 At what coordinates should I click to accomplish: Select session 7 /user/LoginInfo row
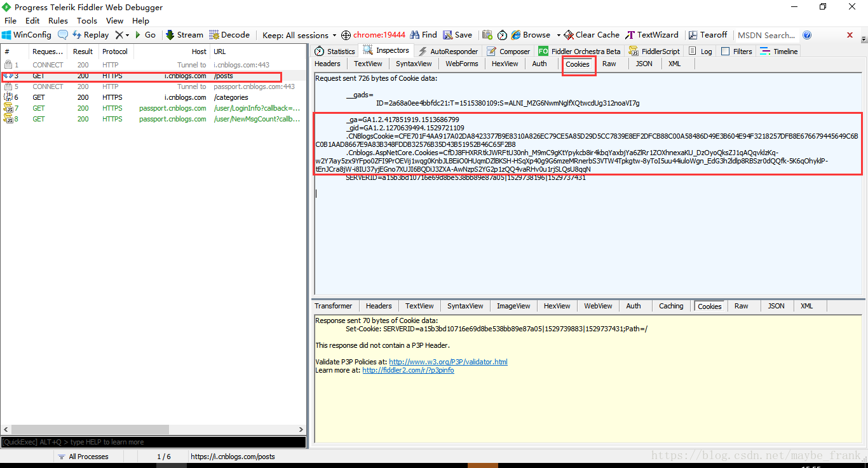(153, 108)
